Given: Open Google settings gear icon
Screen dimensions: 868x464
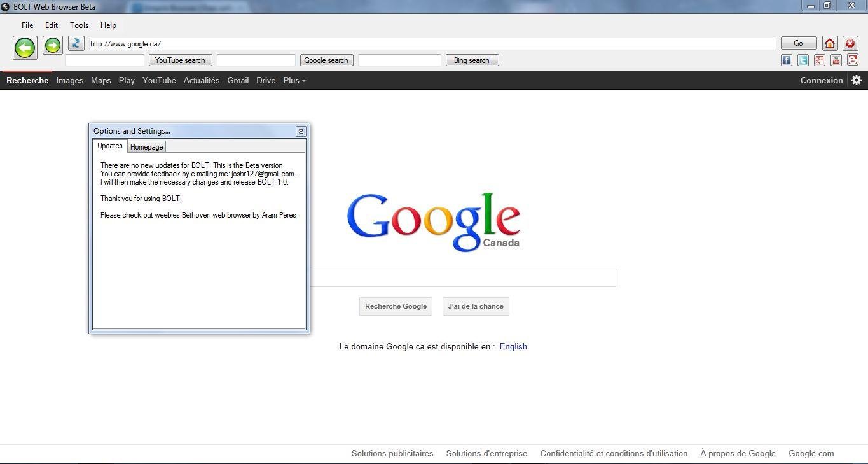Looking at the screenshot, I should [x=857, y=80].
